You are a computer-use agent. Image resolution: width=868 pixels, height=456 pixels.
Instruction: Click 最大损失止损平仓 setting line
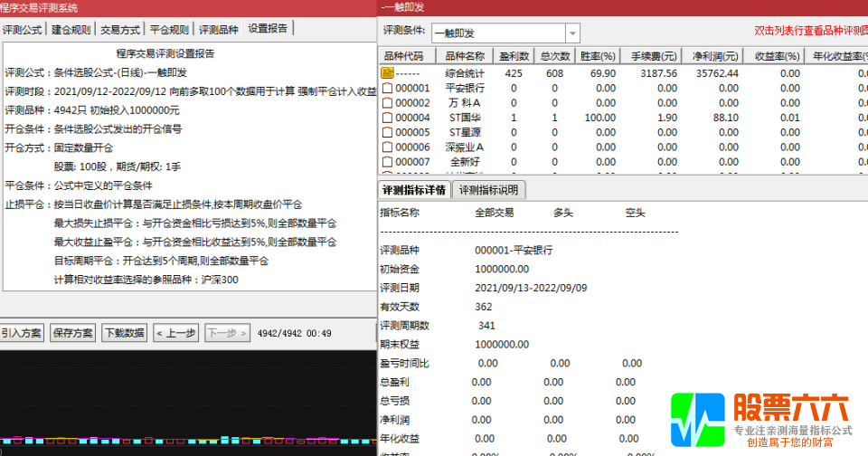point(195,223)
